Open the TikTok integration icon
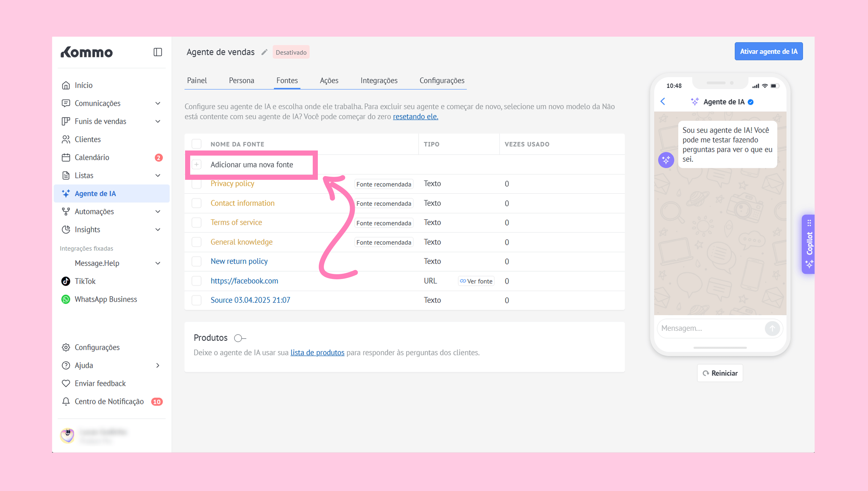The image size is (868, 491). click(x=66, y=281)
